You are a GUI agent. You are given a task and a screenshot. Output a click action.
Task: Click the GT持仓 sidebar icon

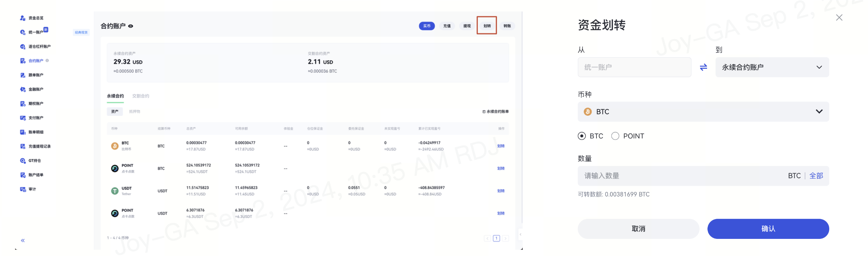[x=23, y=161]
